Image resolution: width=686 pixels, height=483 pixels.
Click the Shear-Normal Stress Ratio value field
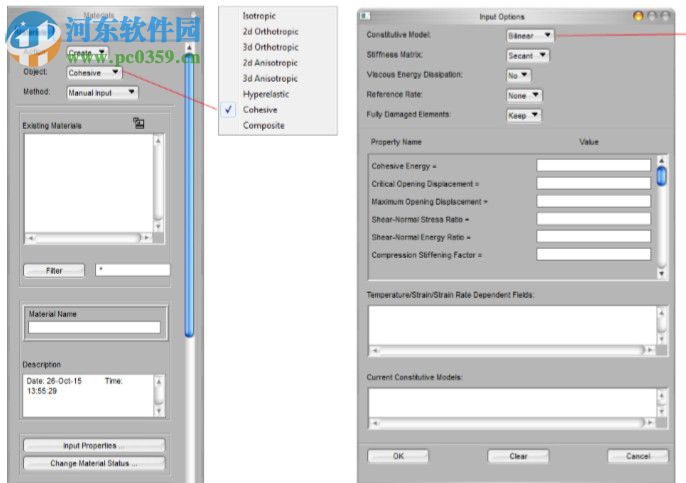tap(593, 219)
